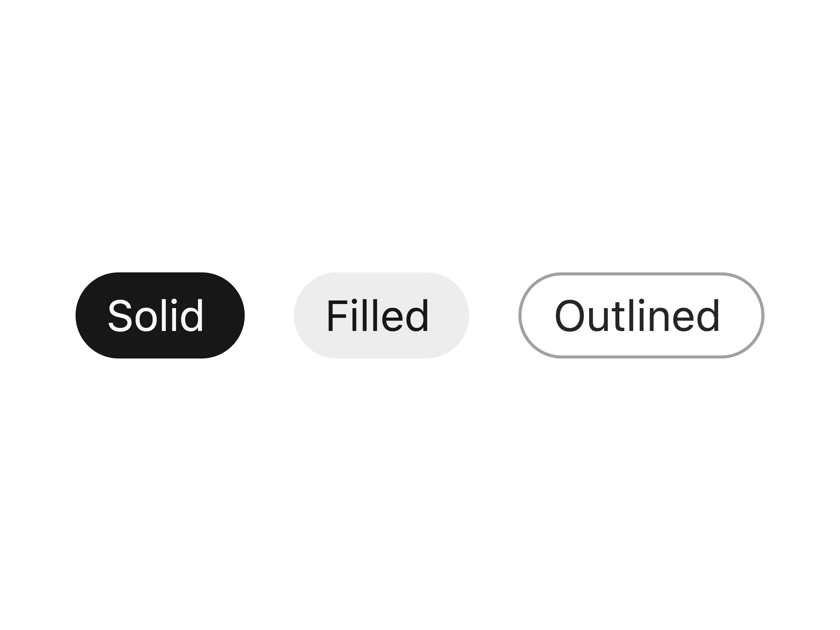Click the Solid button

click(160, 315)
